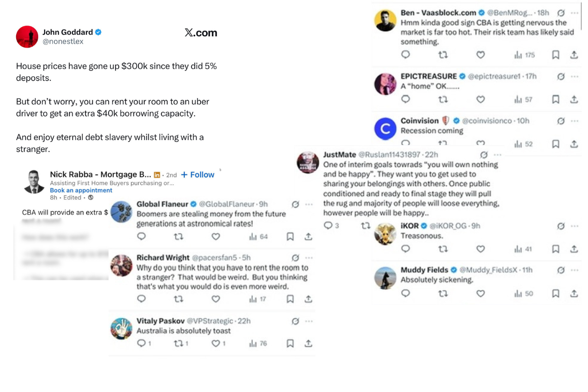This screenshot has height=392, width=588.
Task: Share EPICTREASURE's tweet
Action: 574,99
